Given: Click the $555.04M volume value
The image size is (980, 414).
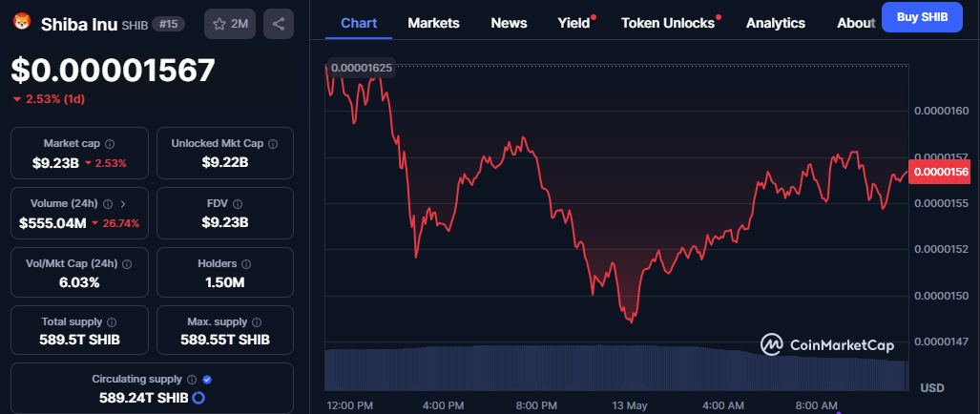Looking at the screenshot, I should tap(52, 223).
